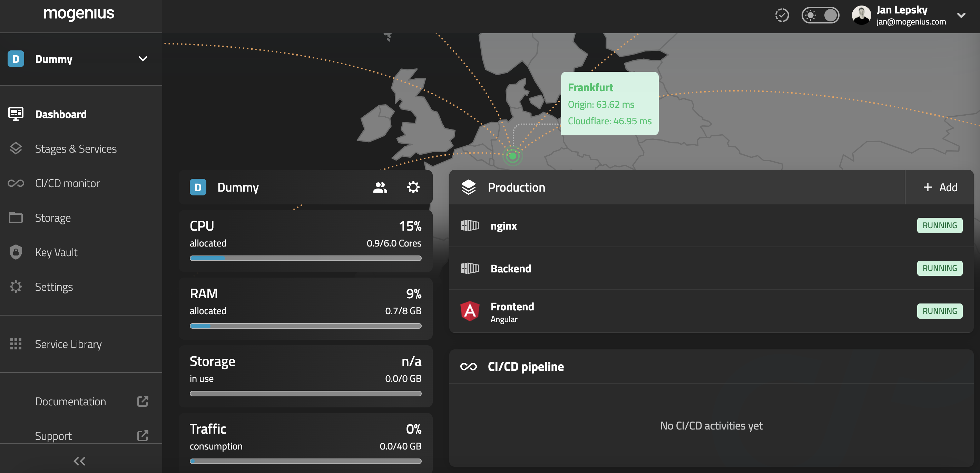Open the Key Vault
Viewport: 980px width, 473px height.
56,252
